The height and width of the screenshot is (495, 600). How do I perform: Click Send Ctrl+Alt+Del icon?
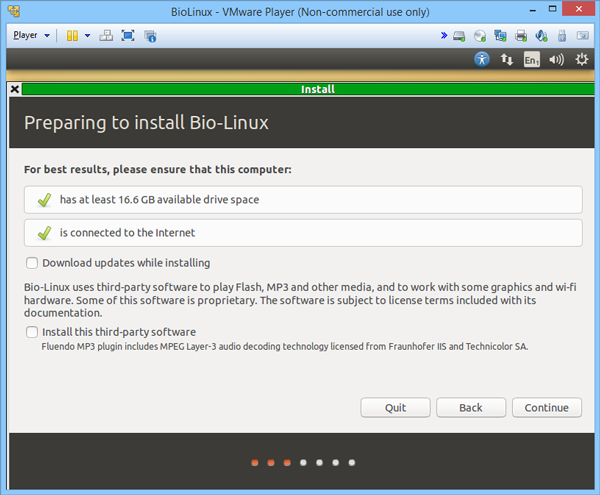(x=105, y=35)
